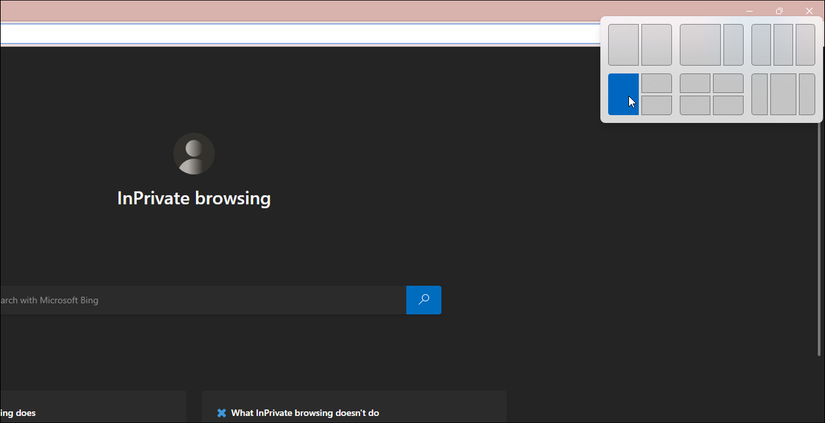Choose narrow right strip of narrow-wide-narrow layout
The image size is (825, 423).
tap(807, 94)
